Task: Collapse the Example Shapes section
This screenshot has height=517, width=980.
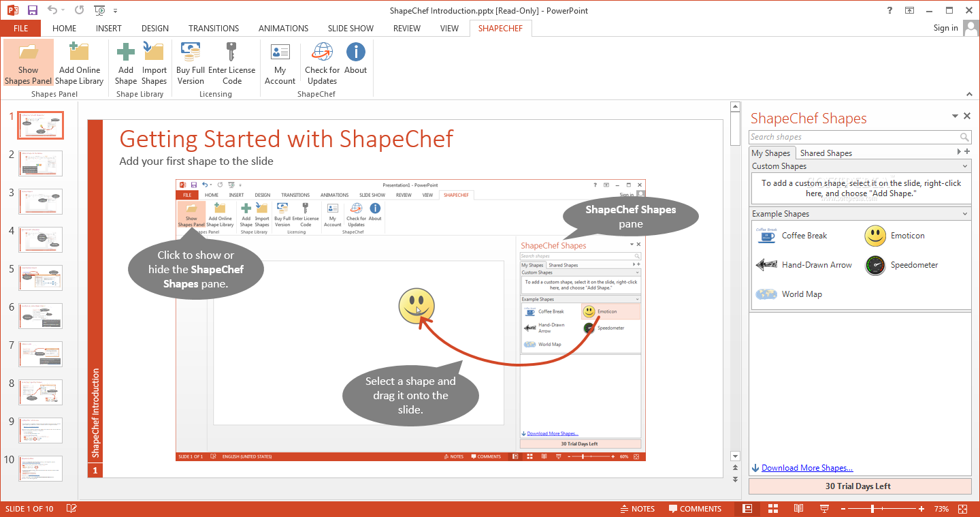Action: pos(965,214)
